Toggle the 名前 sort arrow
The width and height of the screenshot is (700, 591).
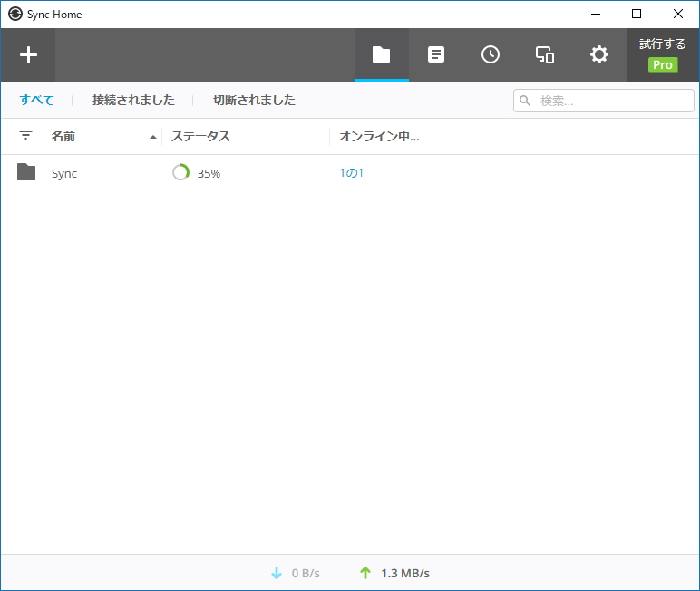click(x=152, y=137)
